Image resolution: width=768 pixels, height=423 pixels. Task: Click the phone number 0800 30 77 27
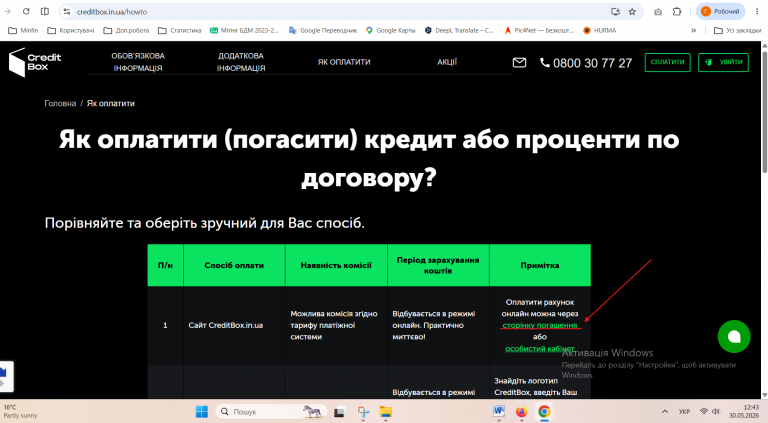[586, 63]
